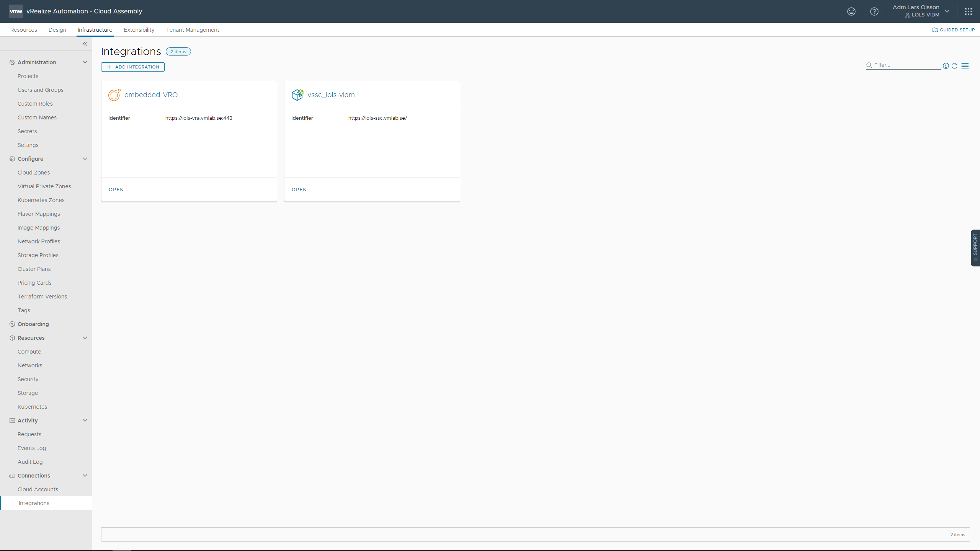Open the Adm Lars Olsson user dropdown
The width and height of the screenshot is (980, 551).
click(921, 11)
